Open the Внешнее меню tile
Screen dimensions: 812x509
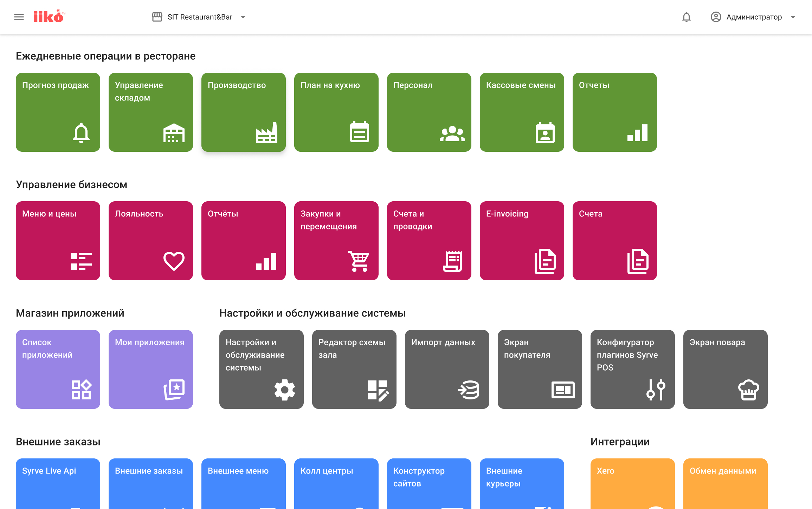point(244,483)
